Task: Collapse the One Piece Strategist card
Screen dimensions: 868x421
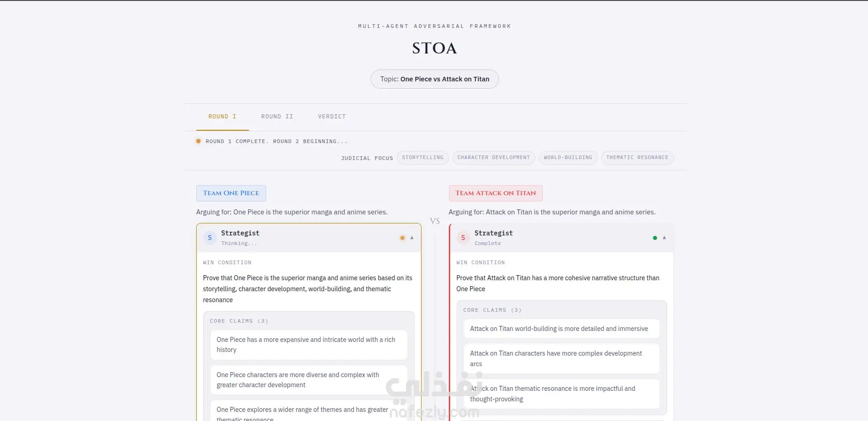Action: click(x=412, y=238)
